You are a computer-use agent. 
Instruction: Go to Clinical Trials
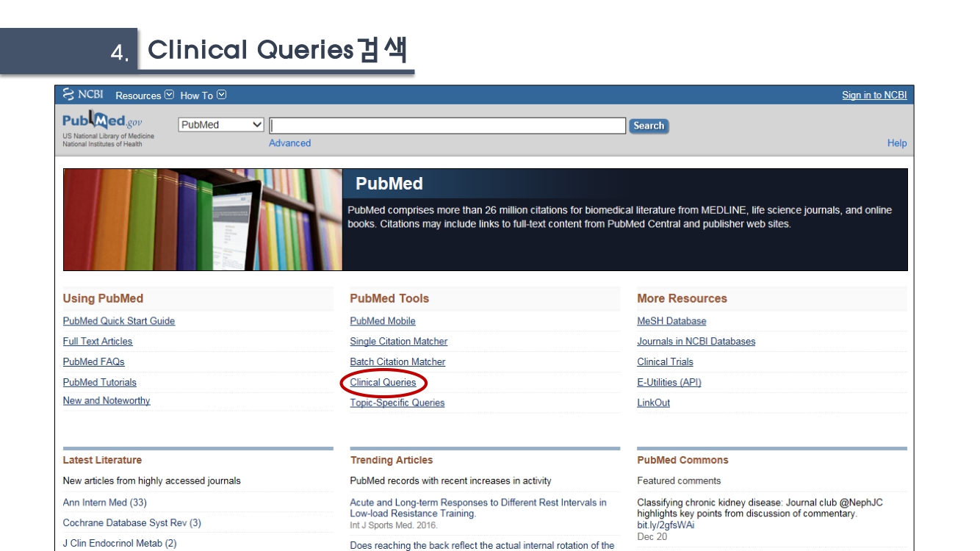tap(666, 362)
